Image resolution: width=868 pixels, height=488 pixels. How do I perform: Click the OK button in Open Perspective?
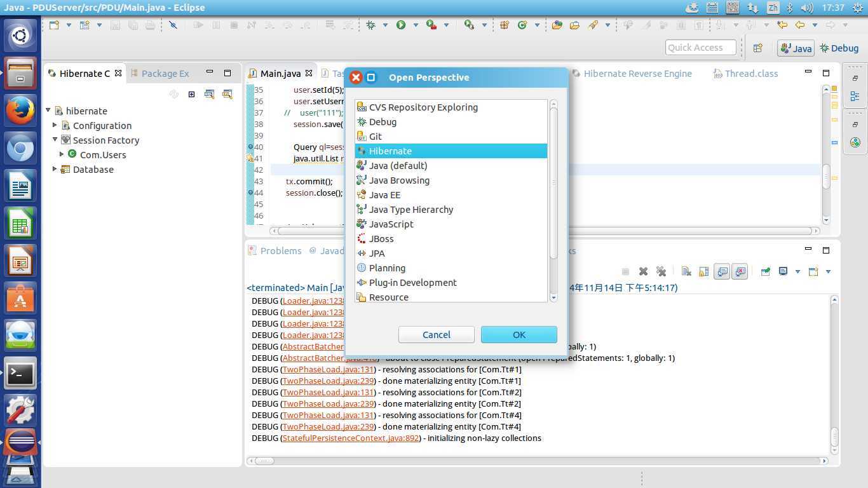(x=519, y=335)
